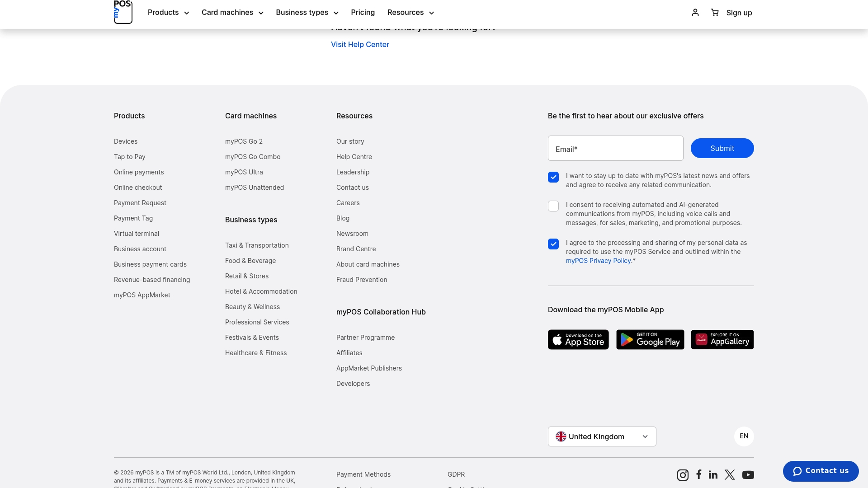Download app from the App Store badge
The image size is (868, 488).
click(578, 339)
